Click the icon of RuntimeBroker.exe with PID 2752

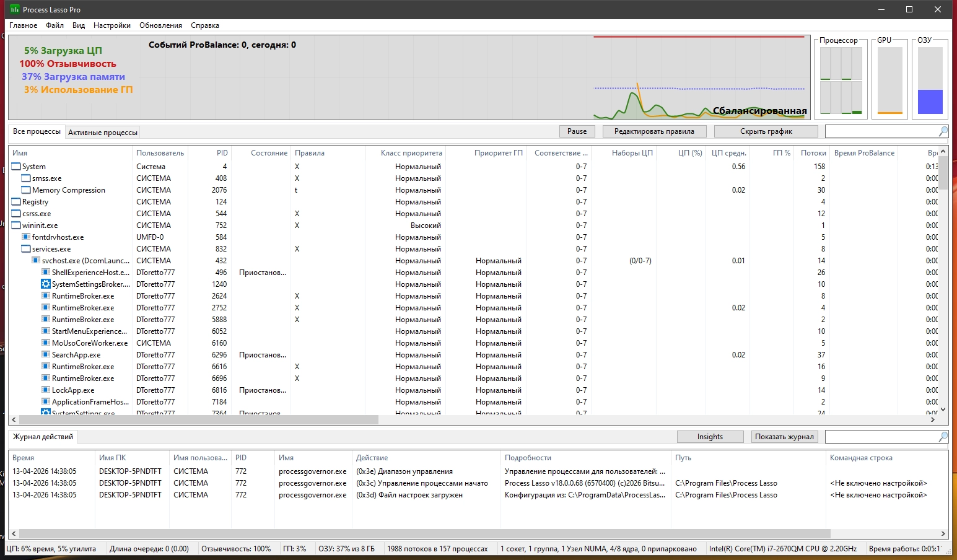46,308
